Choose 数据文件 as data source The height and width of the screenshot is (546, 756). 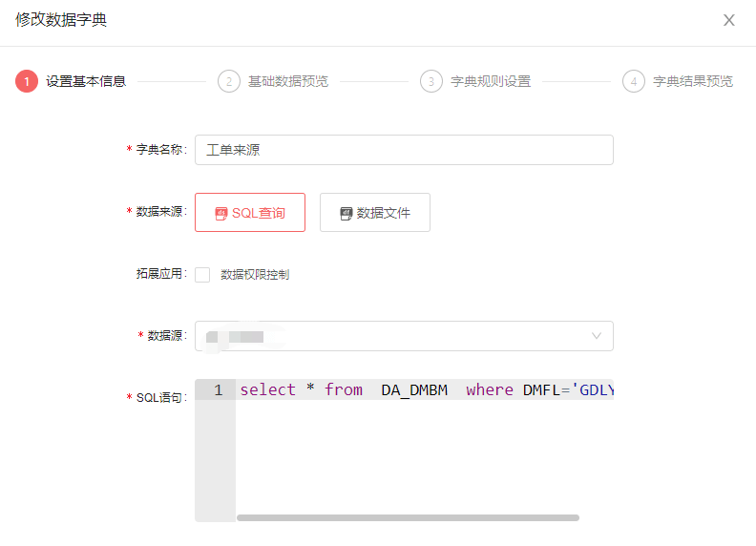375,213
